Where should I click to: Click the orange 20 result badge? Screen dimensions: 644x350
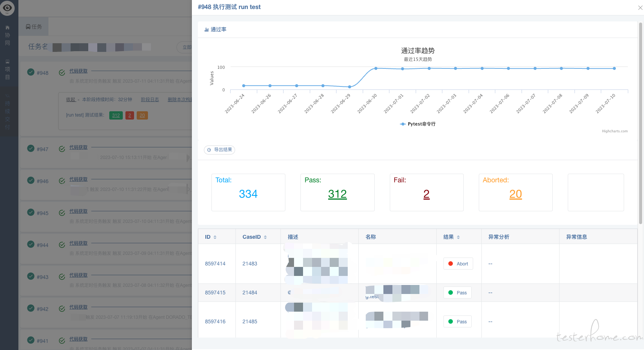click(x=142, y=115)
